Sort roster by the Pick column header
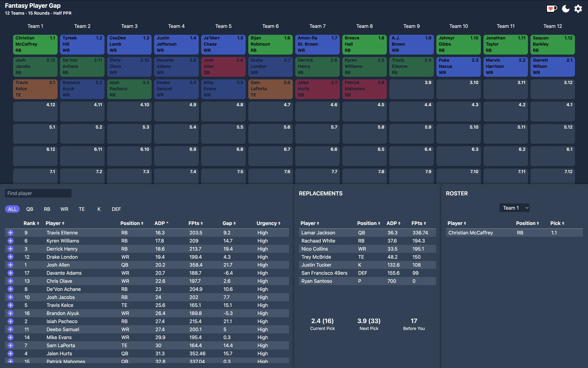Screen dimensions: 588x368 (x=557, y=223)
